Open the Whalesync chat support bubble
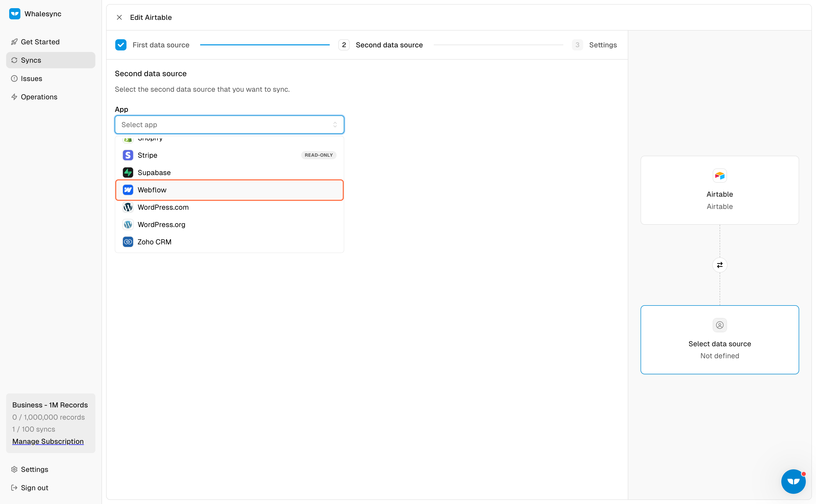 click(x=793, y=481)
